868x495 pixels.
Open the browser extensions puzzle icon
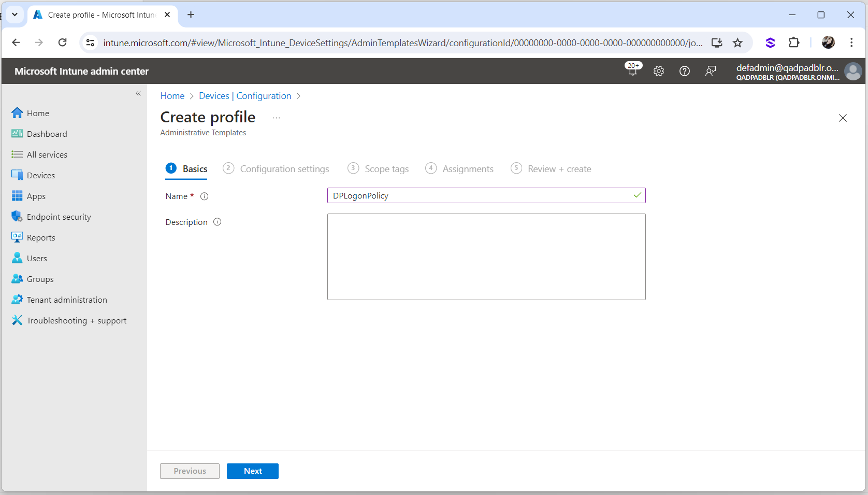794,43
